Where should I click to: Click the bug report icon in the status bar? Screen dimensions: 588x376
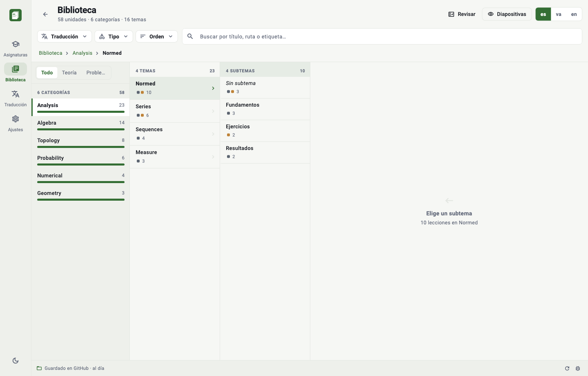tap(578, 368)
